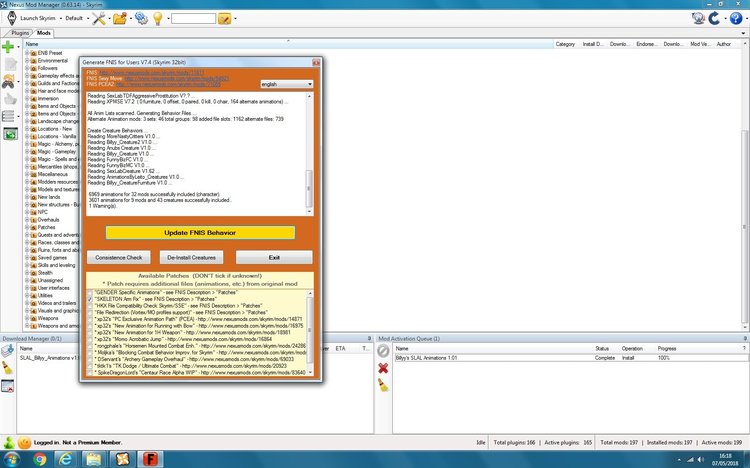Tick the PC Exclusive Animation Path patch
750x468 pixels.
89,319
